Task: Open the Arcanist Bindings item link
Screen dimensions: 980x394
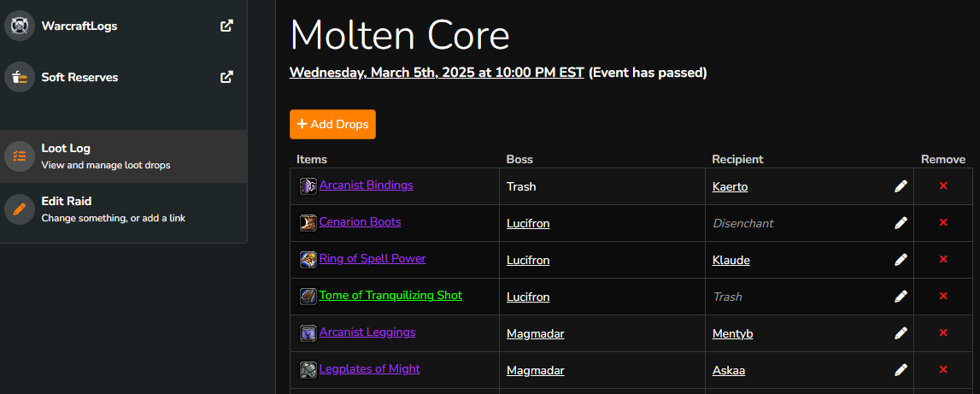Action: (366, 185)
